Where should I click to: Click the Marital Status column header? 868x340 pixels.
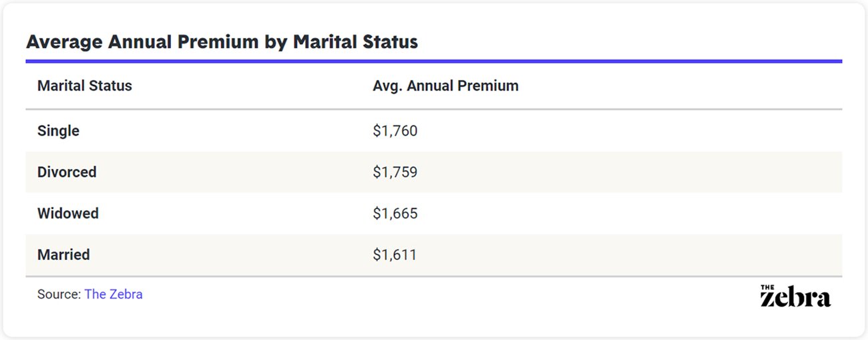[x=85, y=86]
